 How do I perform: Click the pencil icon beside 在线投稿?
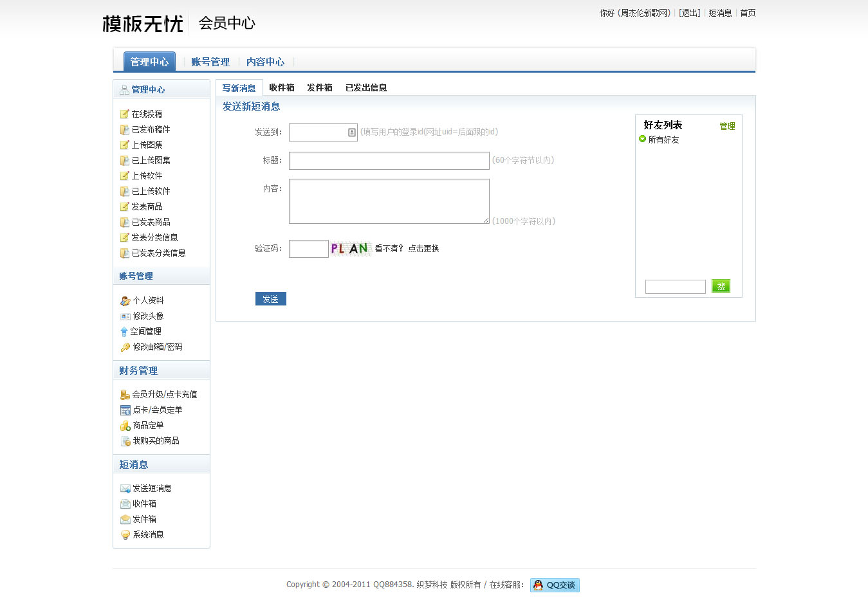point(125,114)
